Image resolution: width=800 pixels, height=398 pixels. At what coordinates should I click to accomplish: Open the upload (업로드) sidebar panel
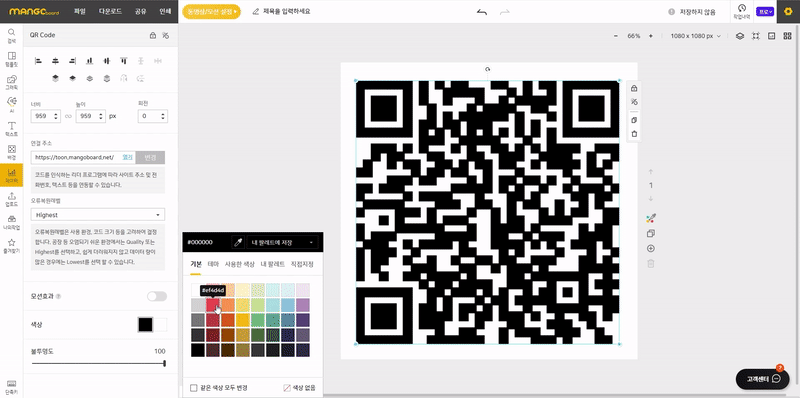pyautogui.click(x=11, y=199)
